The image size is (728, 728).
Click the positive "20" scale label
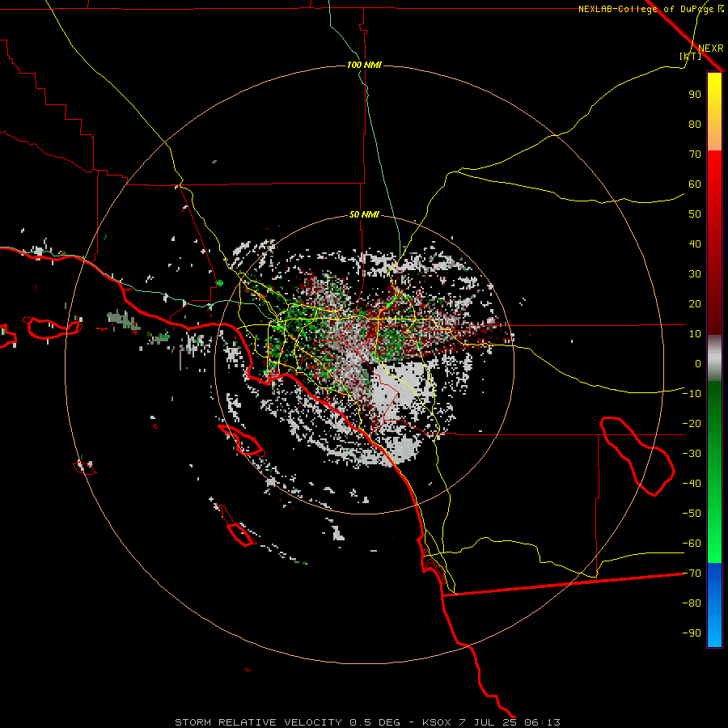coord(695,304)
